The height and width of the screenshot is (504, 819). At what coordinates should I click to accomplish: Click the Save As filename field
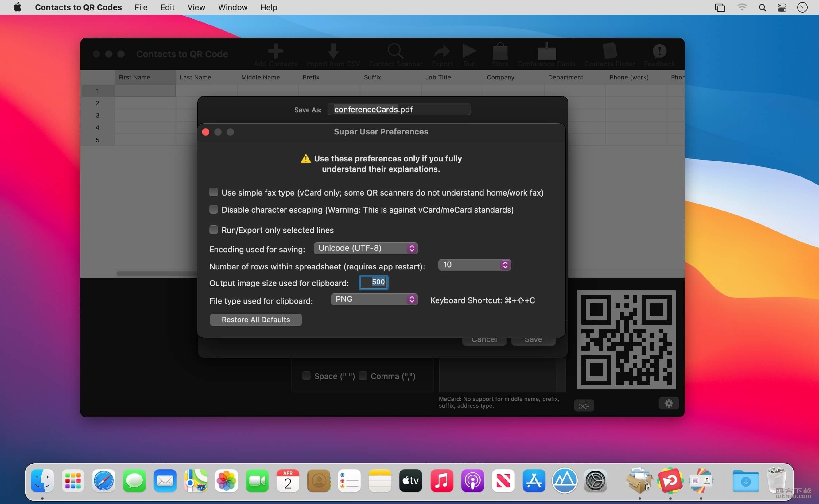coord(399,109)
